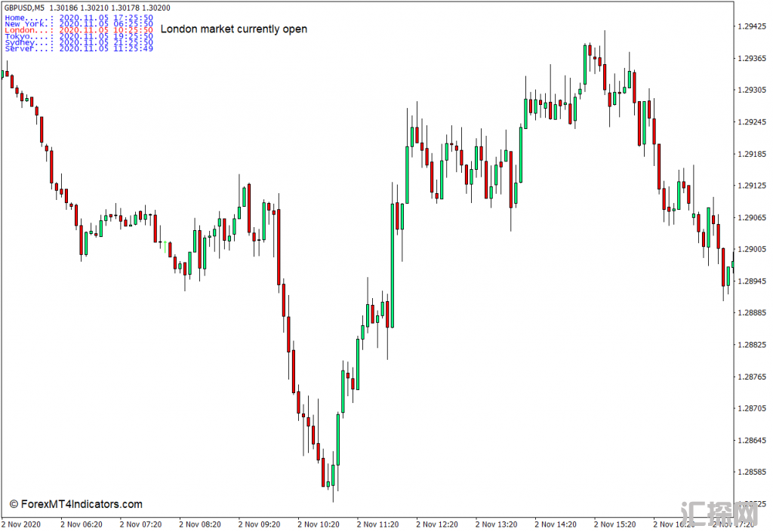Click the 1.29425 price level label
773x532 pixels.
(752, 26)
